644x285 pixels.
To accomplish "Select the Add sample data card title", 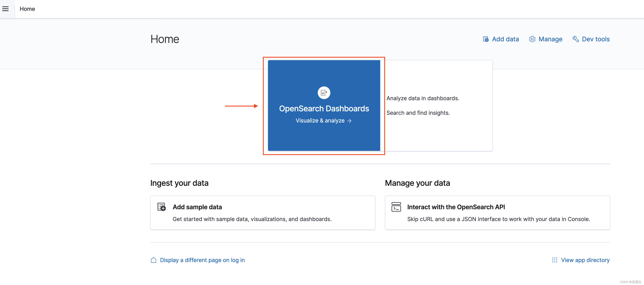I will click(x=197, y=207).
